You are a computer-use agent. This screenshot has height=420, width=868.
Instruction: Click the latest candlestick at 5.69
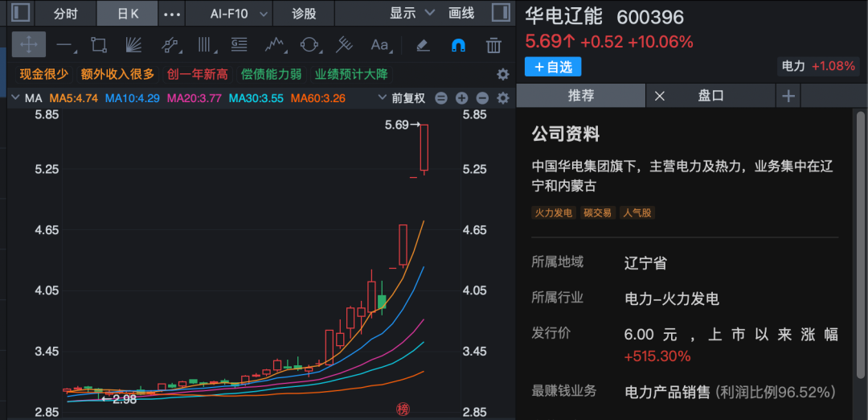424,148
